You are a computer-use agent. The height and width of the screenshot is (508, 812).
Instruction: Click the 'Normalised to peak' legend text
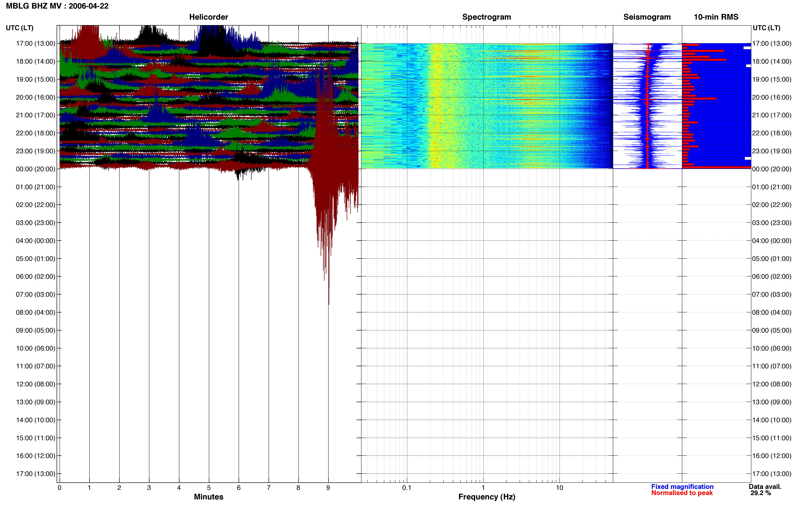(x=682, y=493)
